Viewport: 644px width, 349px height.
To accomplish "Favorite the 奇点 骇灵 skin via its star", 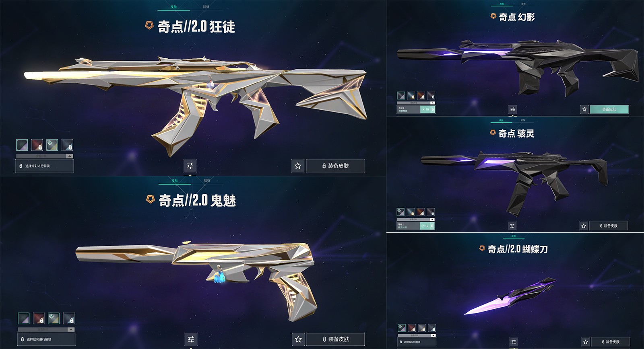I will 584,226.
